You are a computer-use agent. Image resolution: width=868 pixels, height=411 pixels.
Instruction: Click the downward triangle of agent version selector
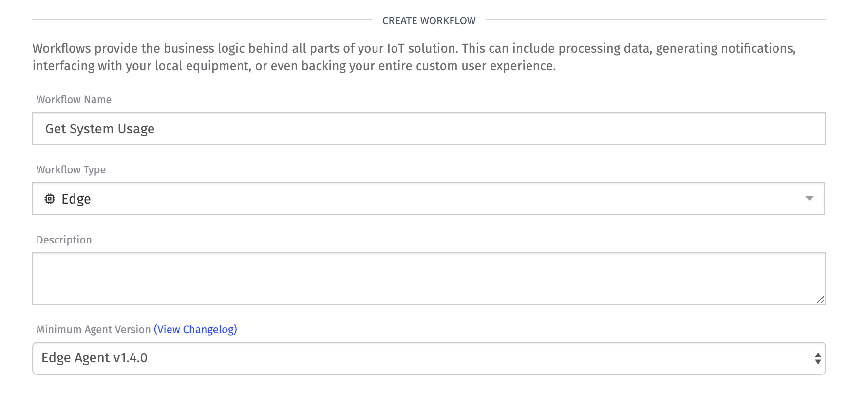coord(818,362)
